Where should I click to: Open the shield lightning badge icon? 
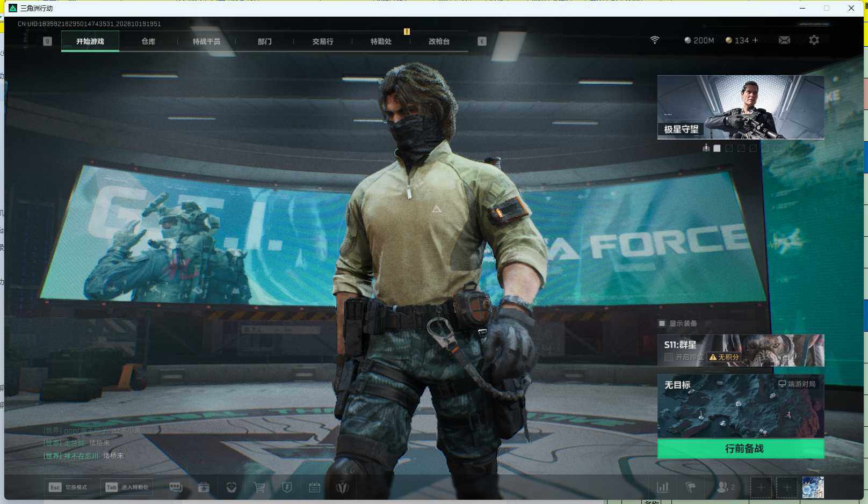coord(287,487)
